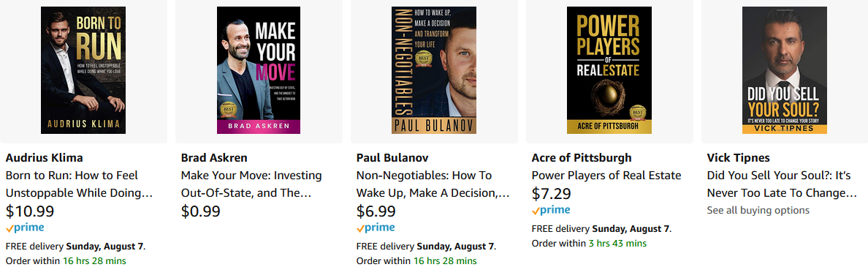Open Power Players of Real Estate title link
Viewport: 868px width, 278px height.
point(606,176)
